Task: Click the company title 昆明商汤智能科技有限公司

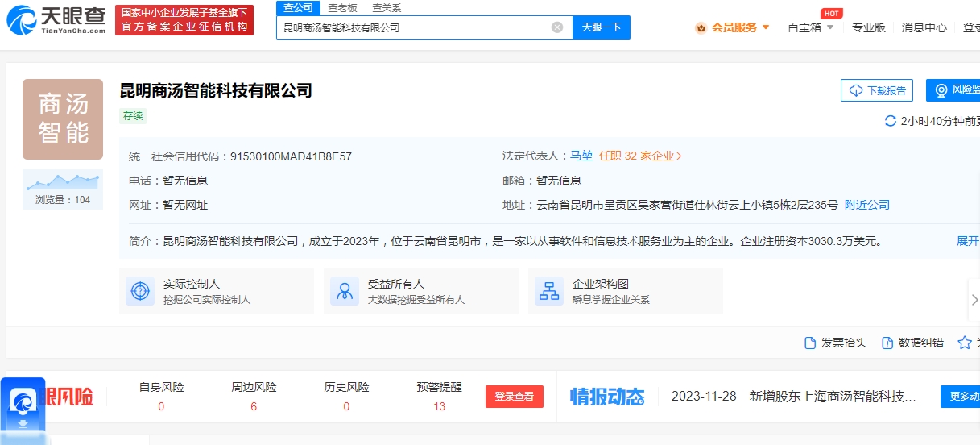Action: [x=216, y=90]
